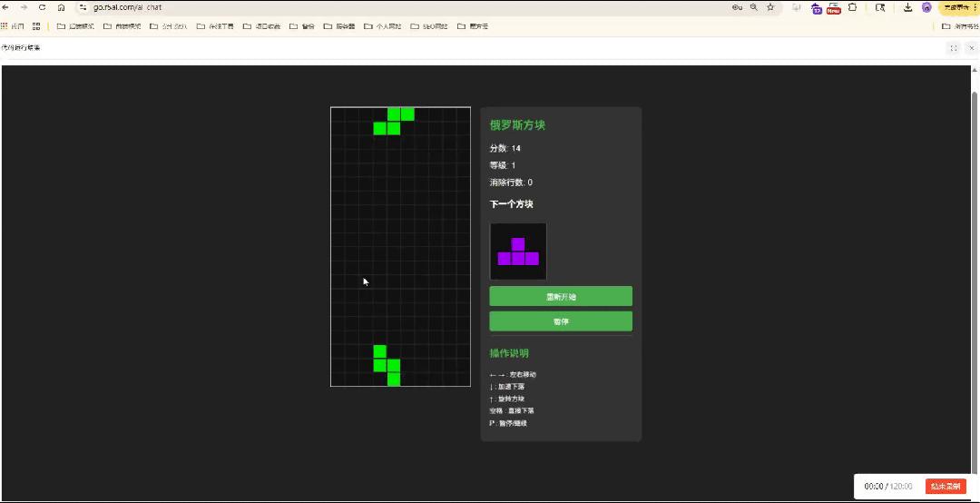Click the ← → 左右移动 instruction line
Image resolution: width=980 pixels, height=503 pixels.
[513, 374]
